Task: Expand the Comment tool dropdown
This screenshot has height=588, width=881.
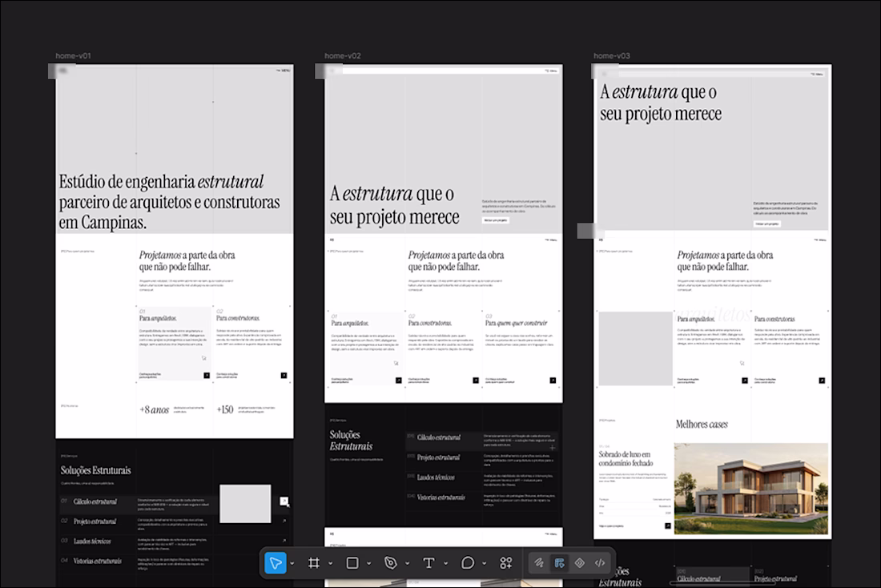Action: coord(484,563)
